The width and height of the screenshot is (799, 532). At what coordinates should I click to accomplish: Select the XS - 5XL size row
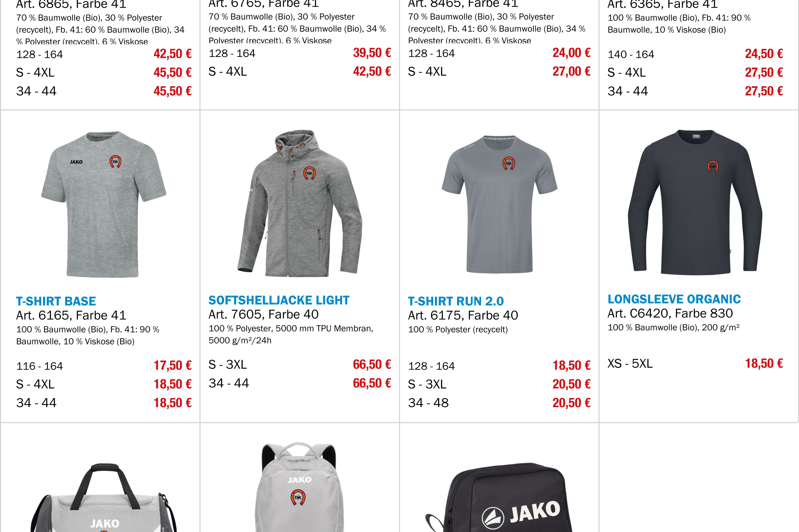tap(695, 363)
